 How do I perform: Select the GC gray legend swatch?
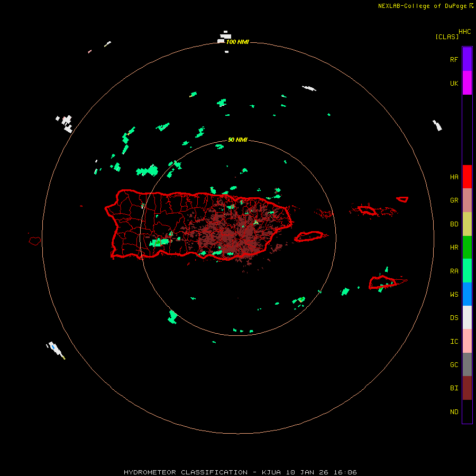coord(467,364)
